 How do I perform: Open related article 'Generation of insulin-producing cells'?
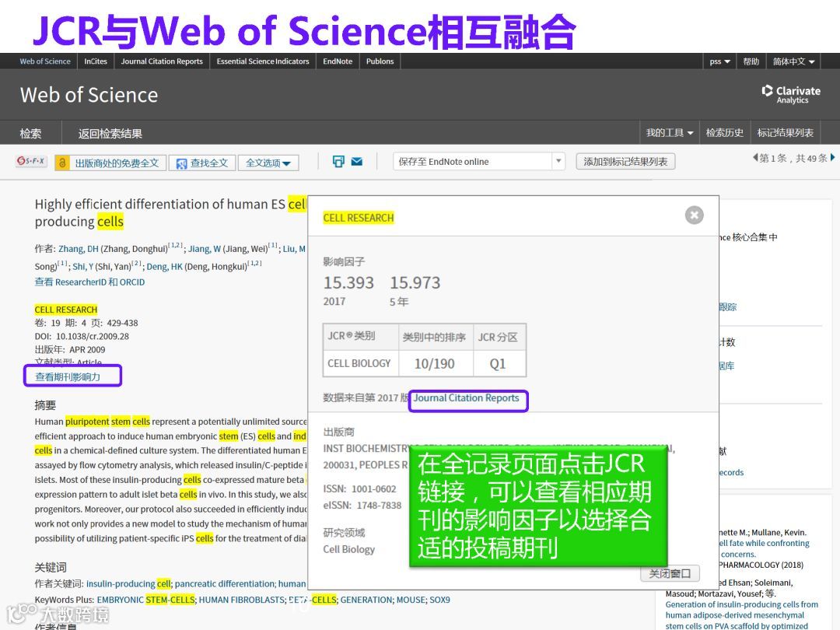click(741, 615)
